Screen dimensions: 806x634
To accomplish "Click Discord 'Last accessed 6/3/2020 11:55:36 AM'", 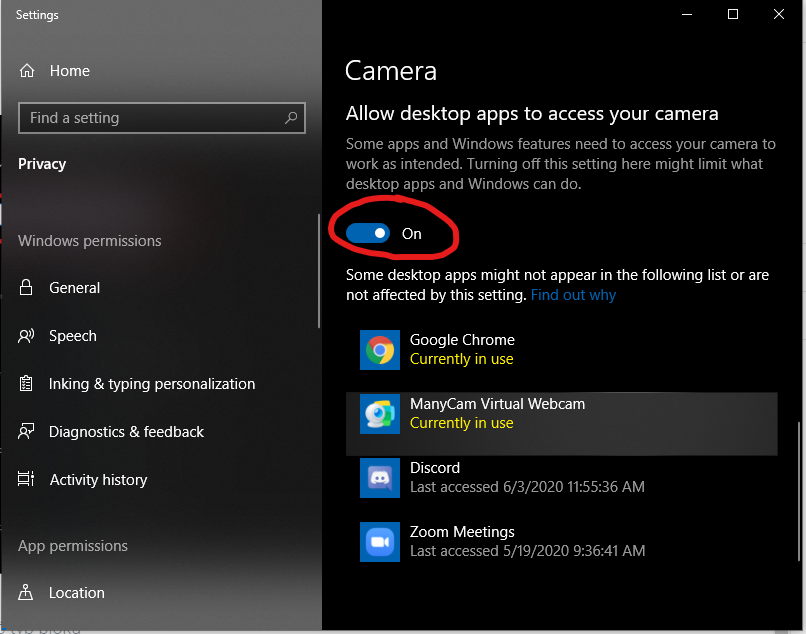I will 527,487.
